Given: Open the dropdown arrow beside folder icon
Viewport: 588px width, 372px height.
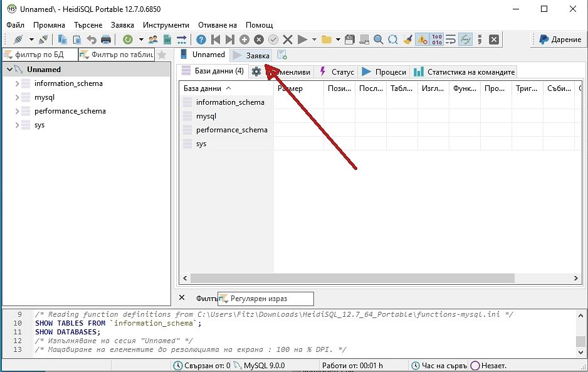Looking at the screenshot, I should [x=338, y=40].
